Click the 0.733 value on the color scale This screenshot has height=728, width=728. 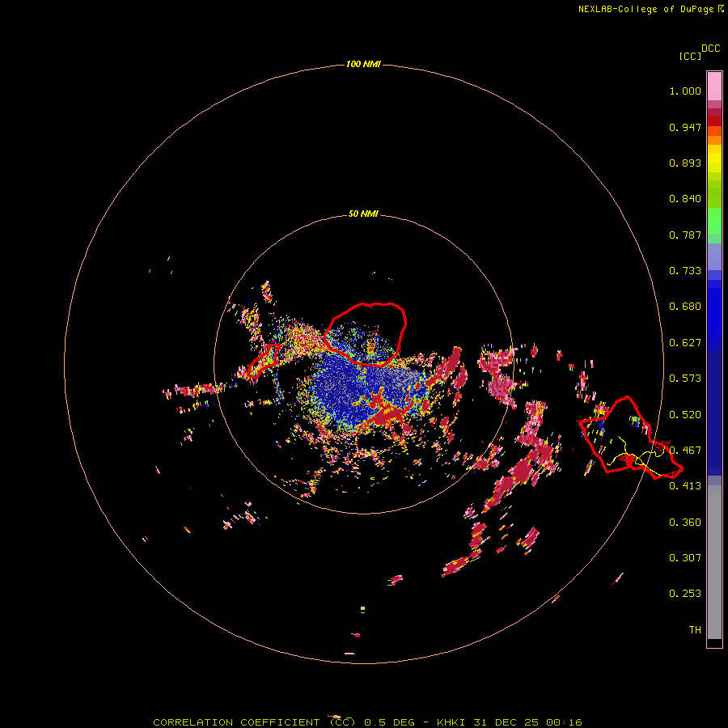point(685,271)
